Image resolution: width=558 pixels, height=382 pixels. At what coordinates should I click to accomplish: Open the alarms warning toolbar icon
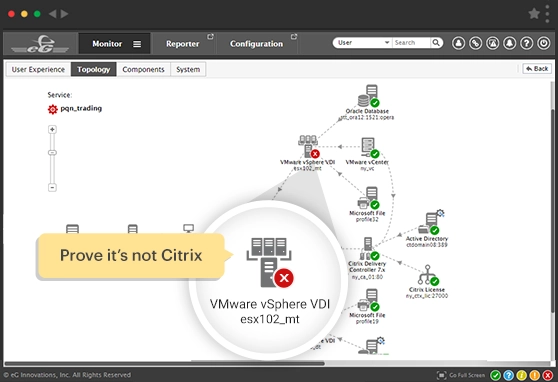[x=493, y=43]
